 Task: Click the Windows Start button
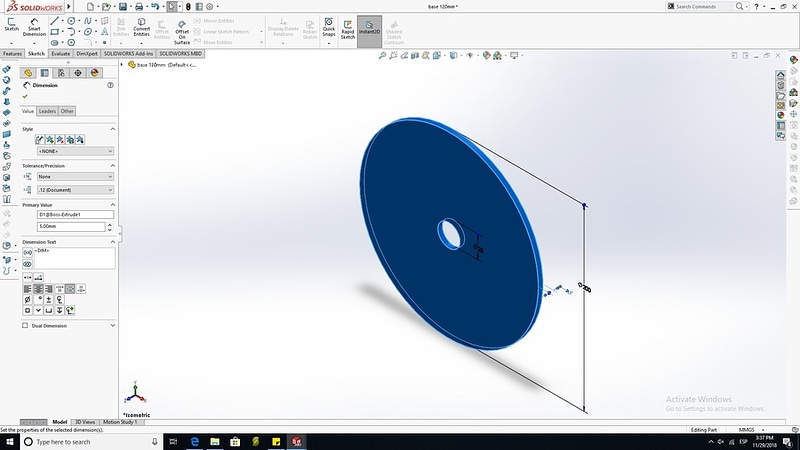[x=9, y=442]
